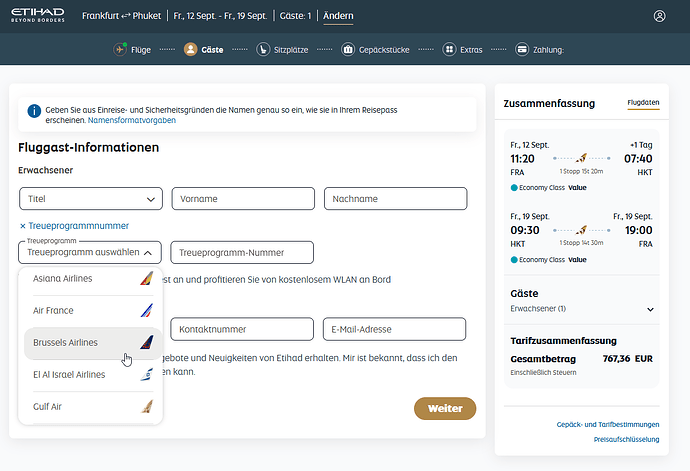
Task: Select Air France from the list
Action: click(x=93, y=310)
